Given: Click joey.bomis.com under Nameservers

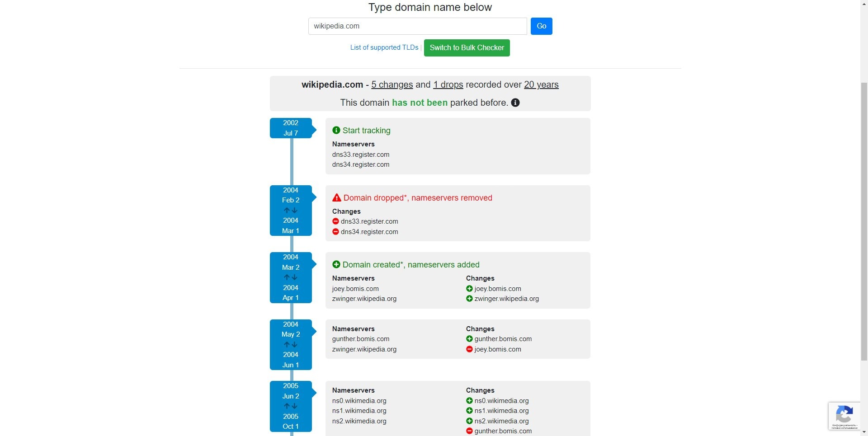Looking at the screenshot, I should pos(355,289).
